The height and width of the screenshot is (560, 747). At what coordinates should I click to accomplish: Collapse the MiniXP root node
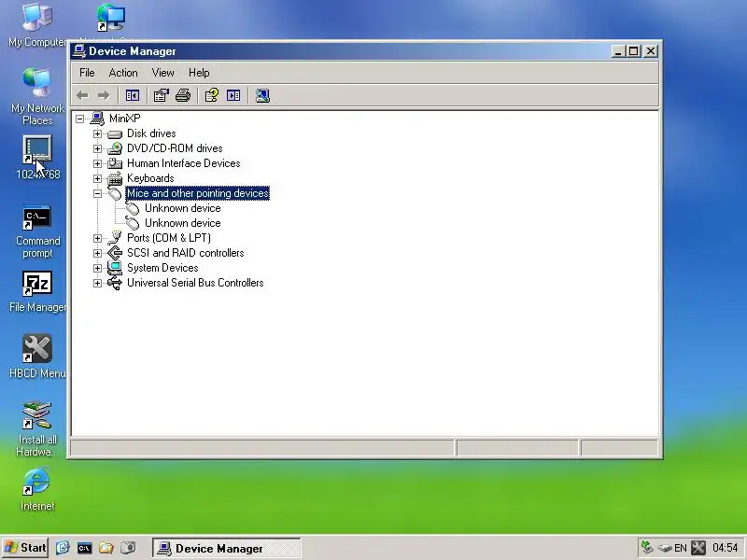click(x=80, y=119)
